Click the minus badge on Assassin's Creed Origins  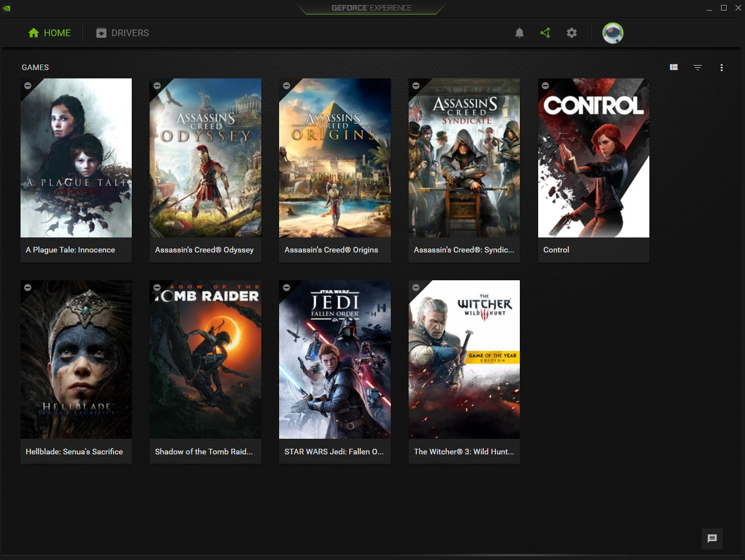[286, 86]
